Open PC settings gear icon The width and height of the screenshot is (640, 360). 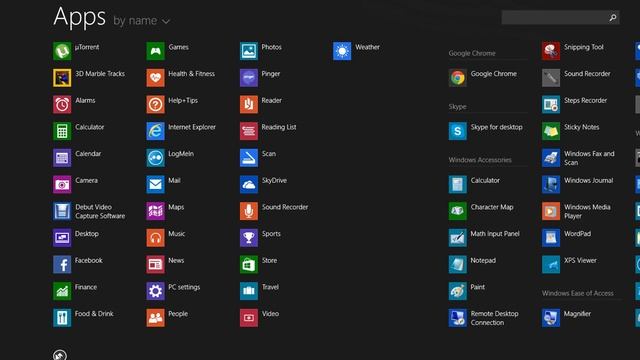[156, 291]
